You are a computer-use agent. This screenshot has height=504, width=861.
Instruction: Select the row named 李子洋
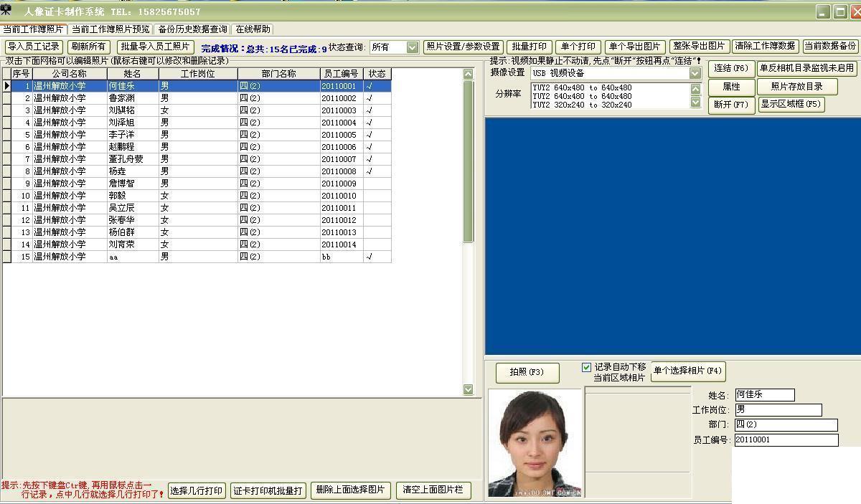(197, 135)
